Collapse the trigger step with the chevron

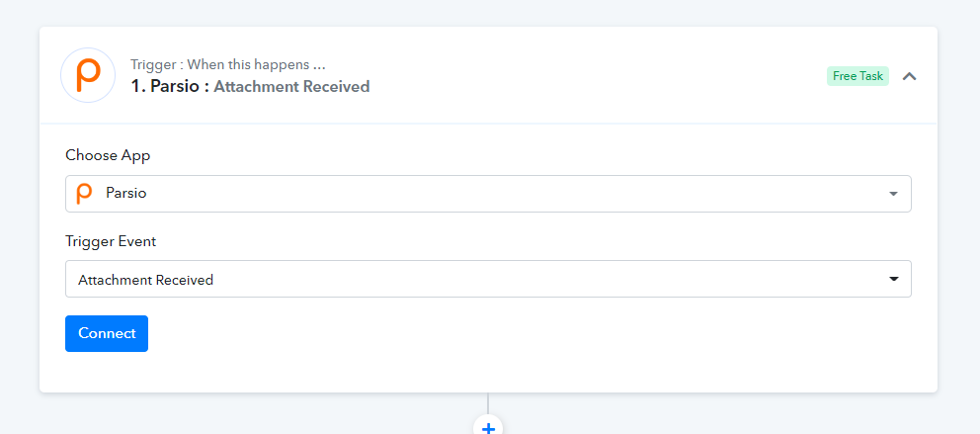coord(910,76)
